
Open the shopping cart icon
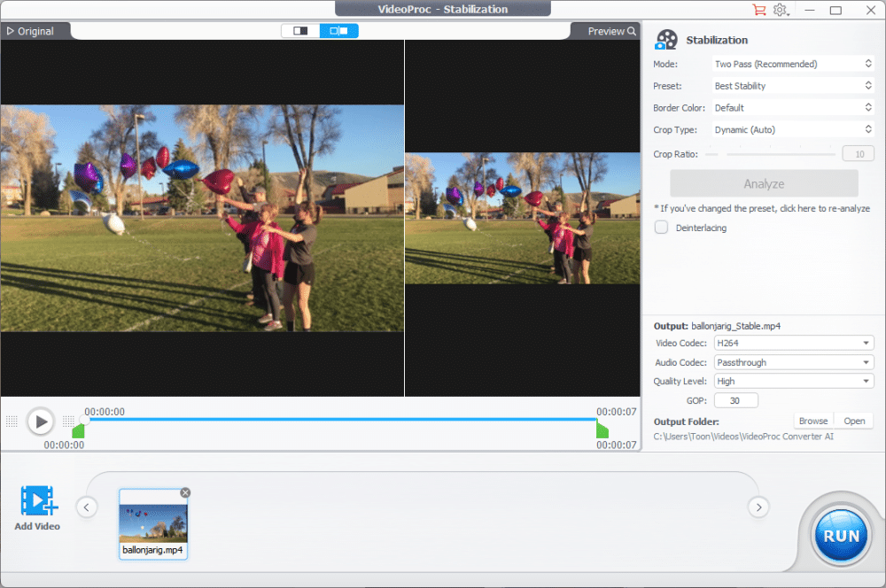(758, 10)
